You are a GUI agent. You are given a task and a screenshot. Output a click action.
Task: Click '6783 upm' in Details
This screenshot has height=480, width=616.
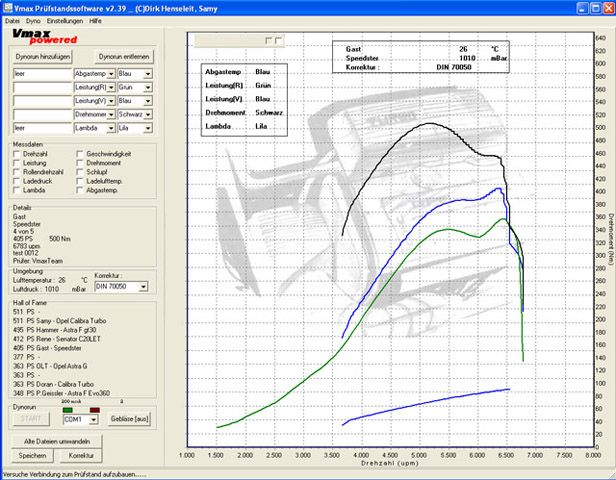(26, 246)
